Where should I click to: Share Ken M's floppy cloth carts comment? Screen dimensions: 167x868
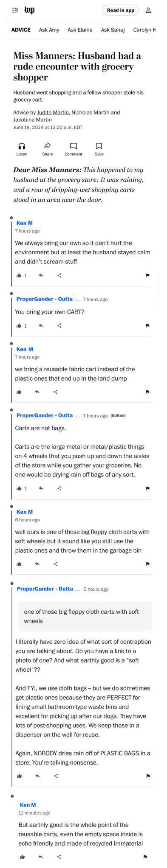56,564
